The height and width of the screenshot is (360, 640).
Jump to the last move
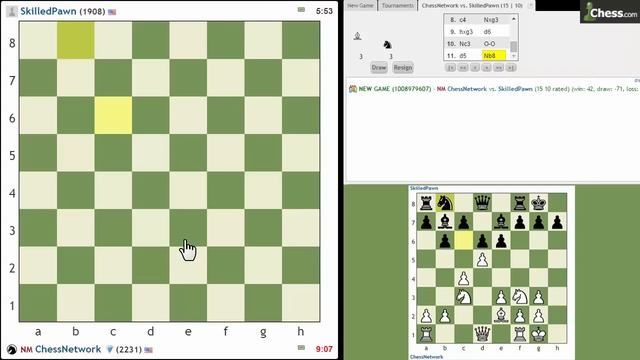(511, 68)
